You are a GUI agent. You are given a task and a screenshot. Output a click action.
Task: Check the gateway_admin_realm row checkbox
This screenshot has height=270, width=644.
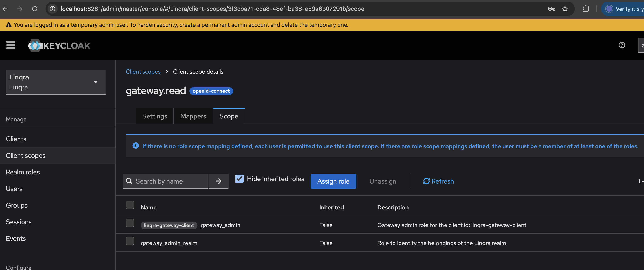130,241
